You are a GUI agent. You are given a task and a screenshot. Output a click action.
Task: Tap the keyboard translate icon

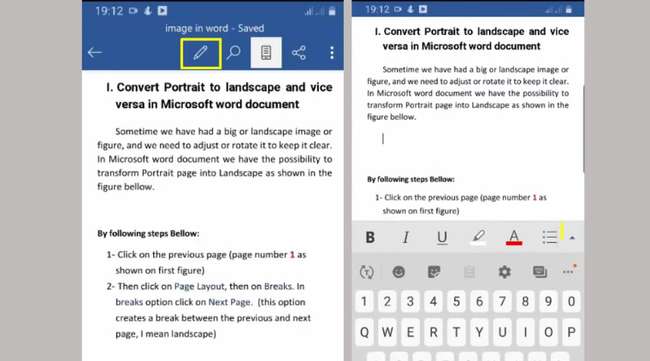click(x=366, y=272)
